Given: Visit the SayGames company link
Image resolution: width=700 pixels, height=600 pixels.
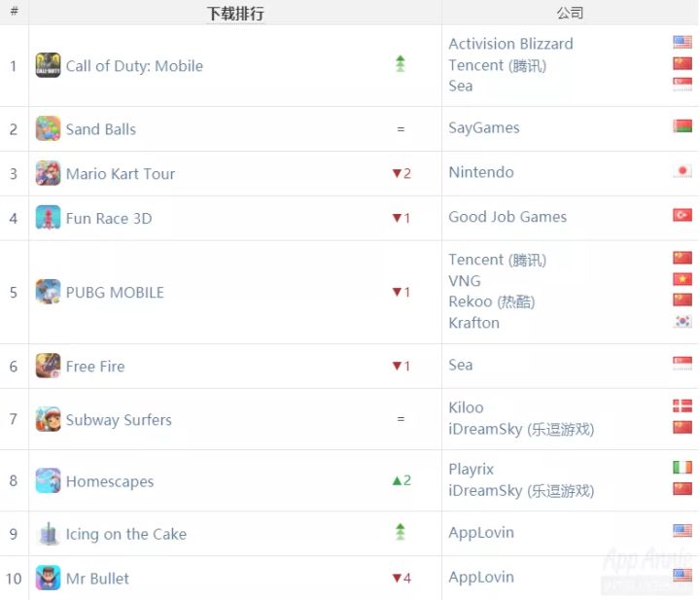Looking at the screenshot, I should tap(484, 128).
